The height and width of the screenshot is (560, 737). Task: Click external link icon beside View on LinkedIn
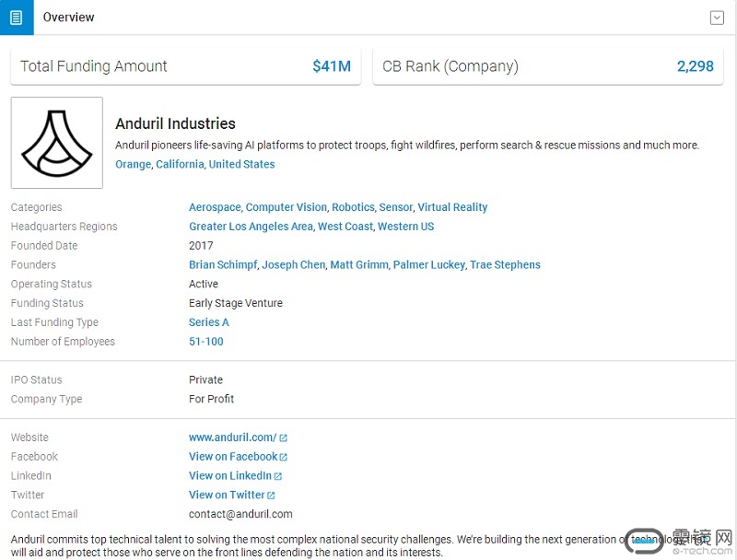278,477
